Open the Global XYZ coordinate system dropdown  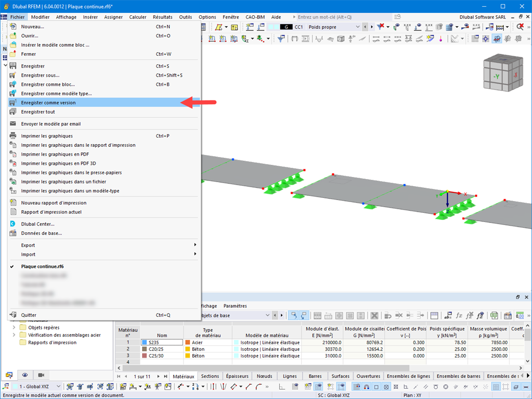58,386
